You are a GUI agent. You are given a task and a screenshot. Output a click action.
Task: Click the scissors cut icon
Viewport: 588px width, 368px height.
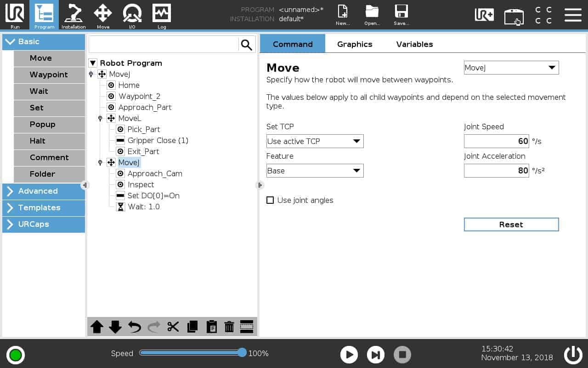(173, 327)
